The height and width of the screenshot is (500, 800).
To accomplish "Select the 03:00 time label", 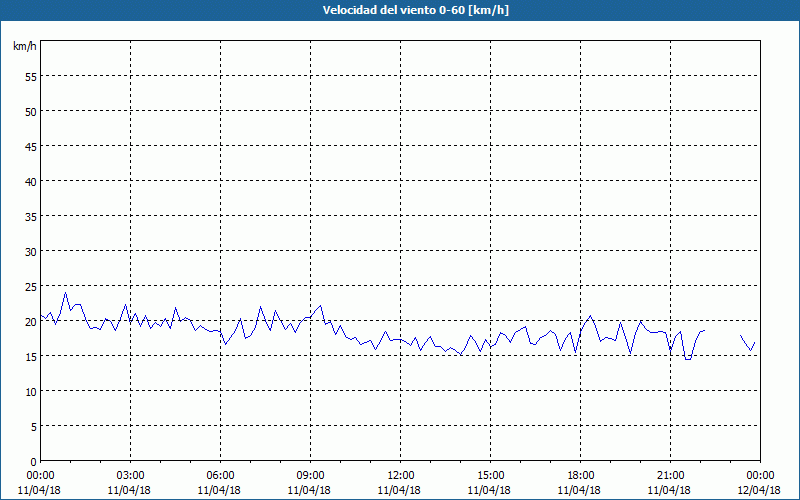I will (x=131, y=476).
